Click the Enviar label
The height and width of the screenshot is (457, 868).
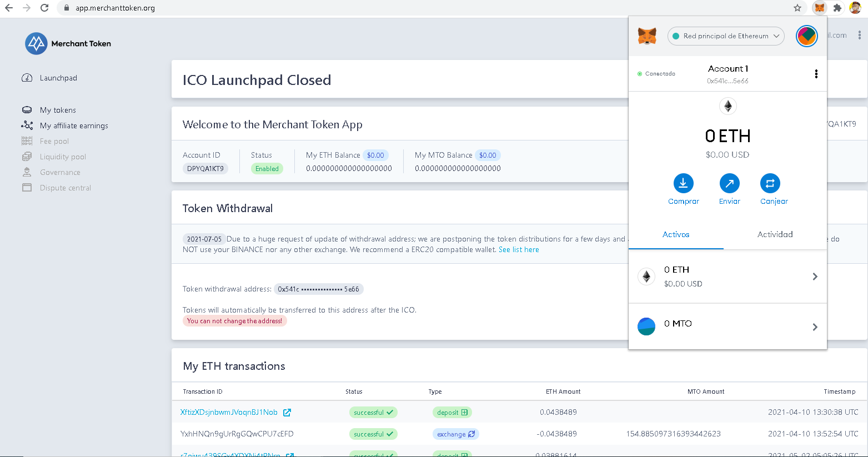point(729,202)
